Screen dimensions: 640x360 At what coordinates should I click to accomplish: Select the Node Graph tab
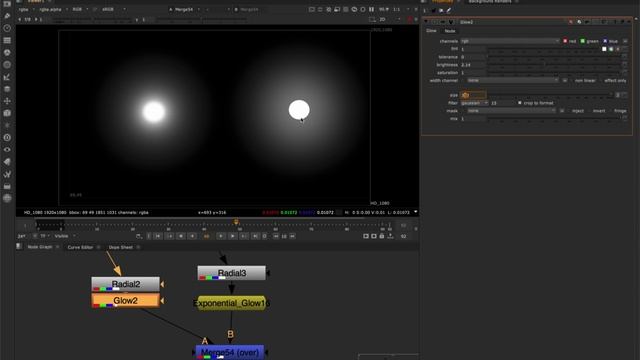point(40,247)
